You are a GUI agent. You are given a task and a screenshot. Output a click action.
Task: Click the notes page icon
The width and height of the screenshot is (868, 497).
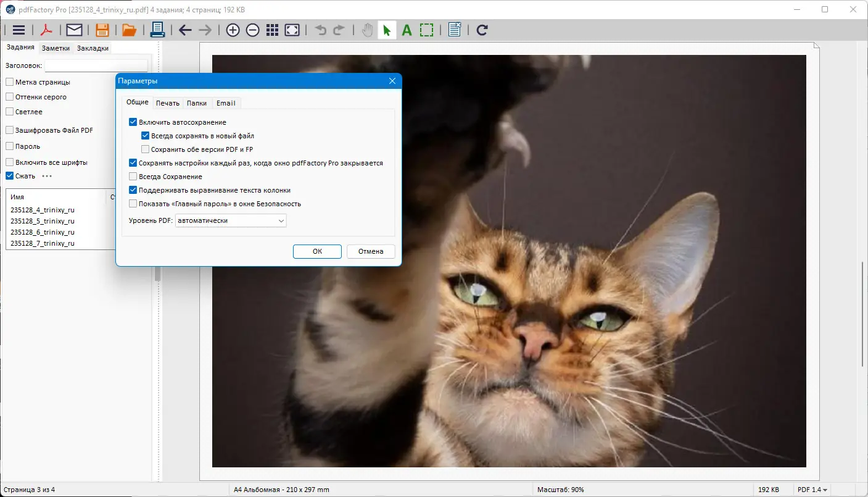point(455,30)
